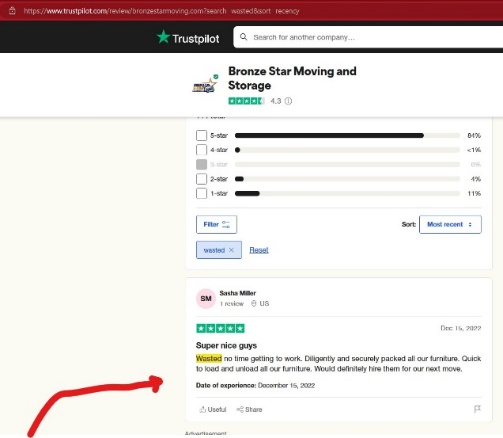The width and height of the screenshot is (503, 438).
Task: Check the 1-star filter checkbox
Action: tap(201, 193)
